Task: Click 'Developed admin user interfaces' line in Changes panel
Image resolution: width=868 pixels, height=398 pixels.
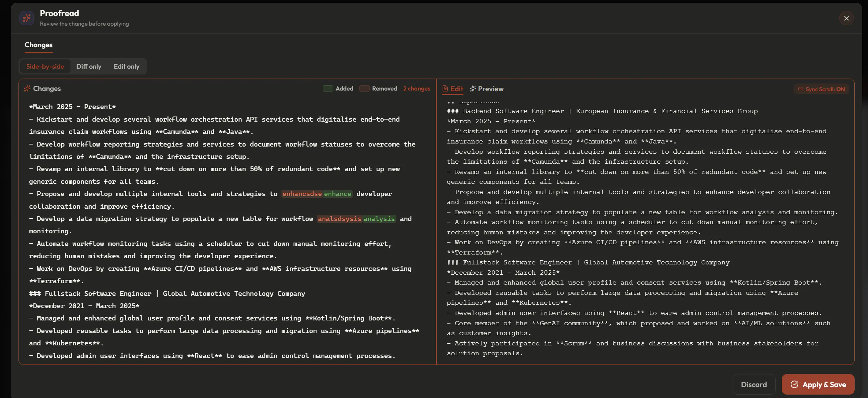Action: 212,356
